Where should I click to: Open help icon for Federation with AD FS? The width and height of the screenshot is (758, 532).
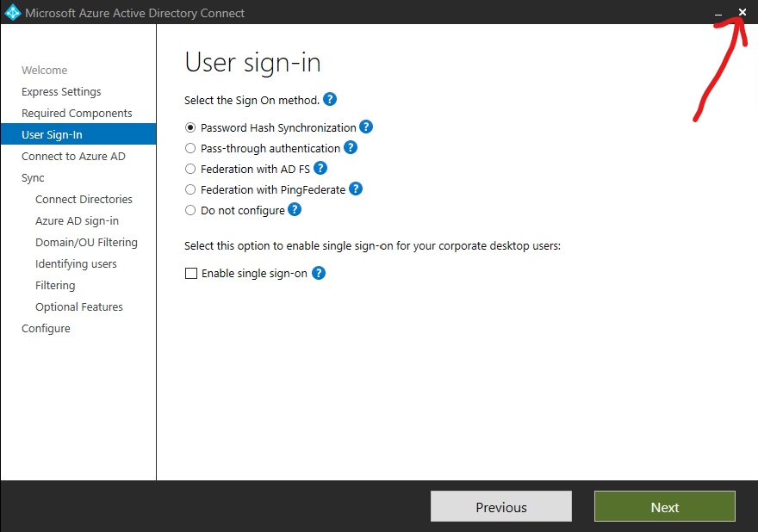click(320, 168)
